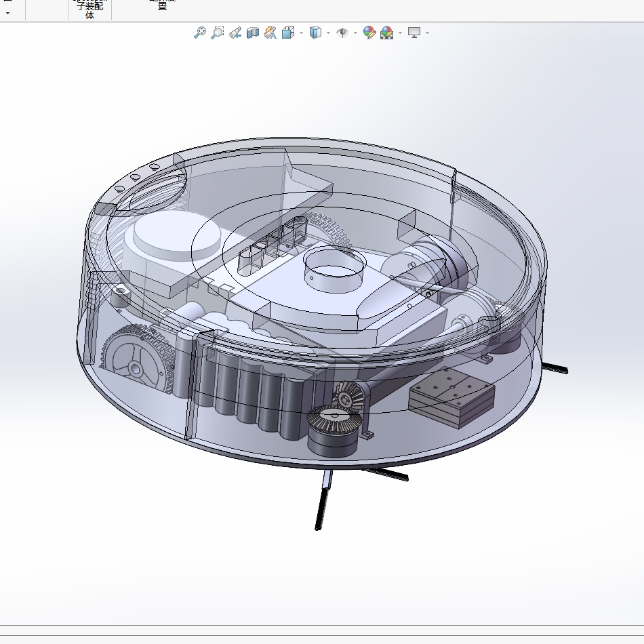Click the Zoom to Fit icon
Screen dimensions: 644x644
199,33
